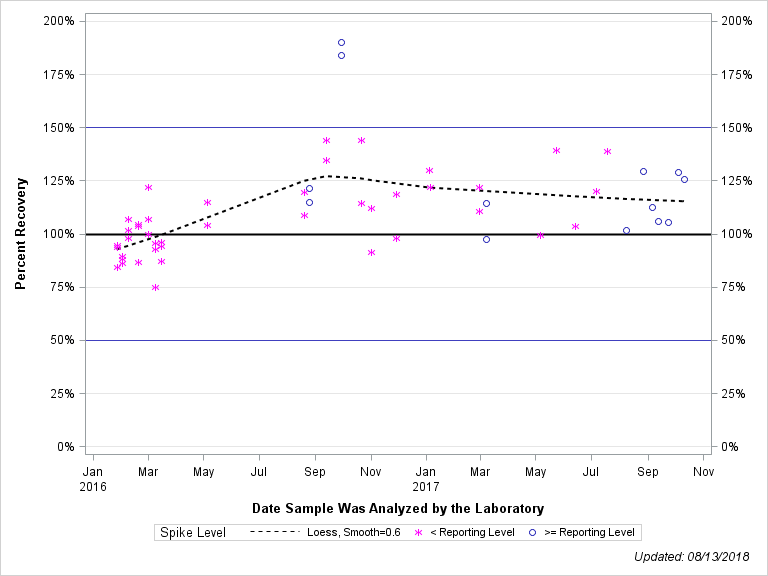Click the 'Loess, Smooth=0.6' legend entry
The width and height of the screenshot is (768, 576).
pos(354,532)
